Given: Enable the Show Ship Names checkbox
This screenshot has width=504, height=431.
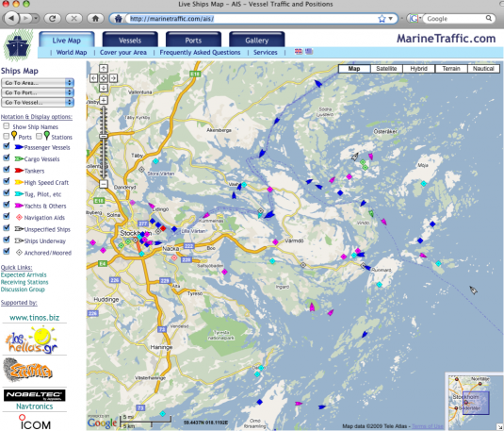Looking at the screenshot, I should 6,125.
